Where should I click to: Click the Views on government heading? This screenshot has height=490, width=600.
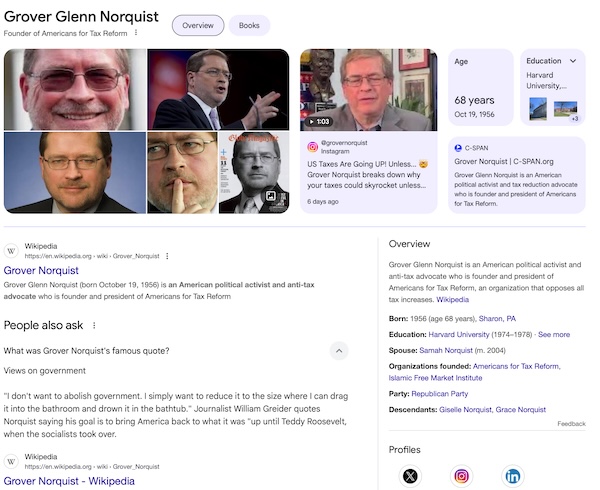coord(45,371)
